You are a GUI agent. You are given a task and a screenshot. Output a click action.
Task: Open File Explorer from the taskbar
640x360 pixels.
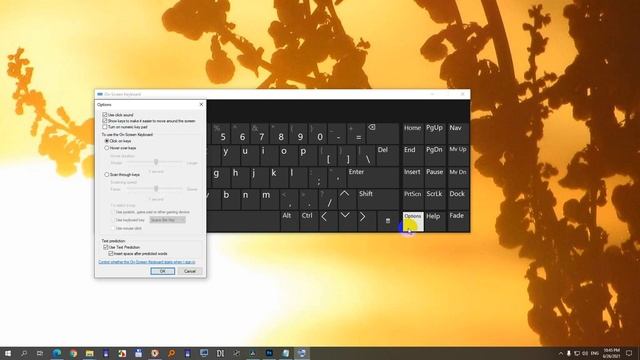[89, 353]
